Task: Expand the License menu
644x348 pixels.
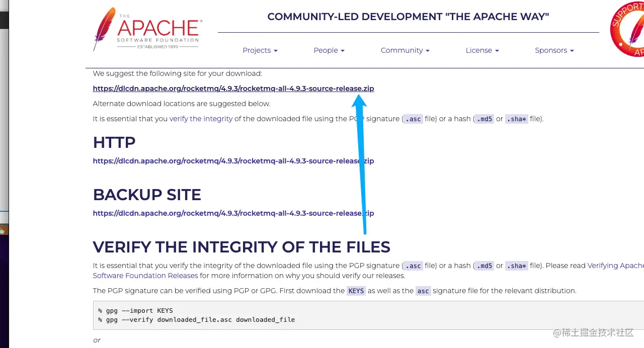Action: coord(482,50)
